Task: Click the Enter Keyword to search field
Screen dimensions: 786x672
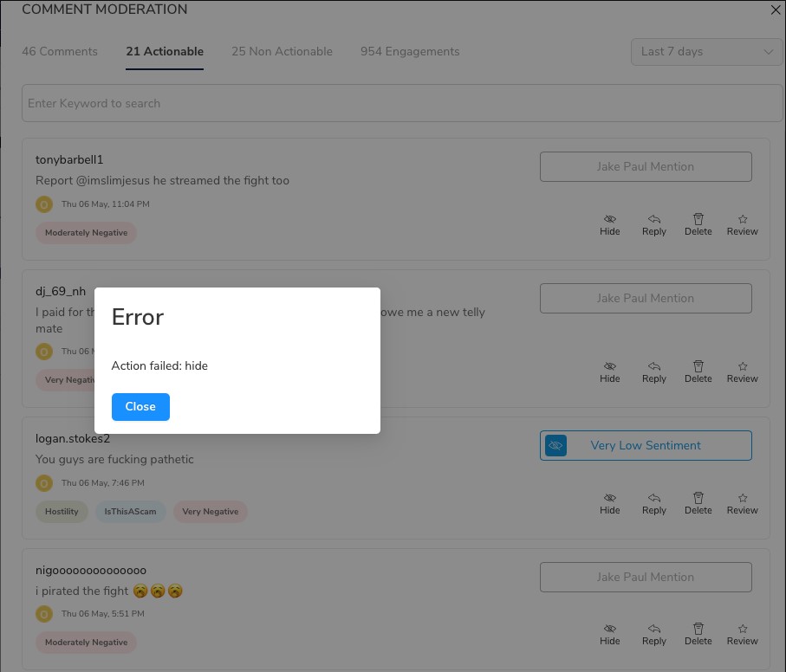Action: (402, 103)
